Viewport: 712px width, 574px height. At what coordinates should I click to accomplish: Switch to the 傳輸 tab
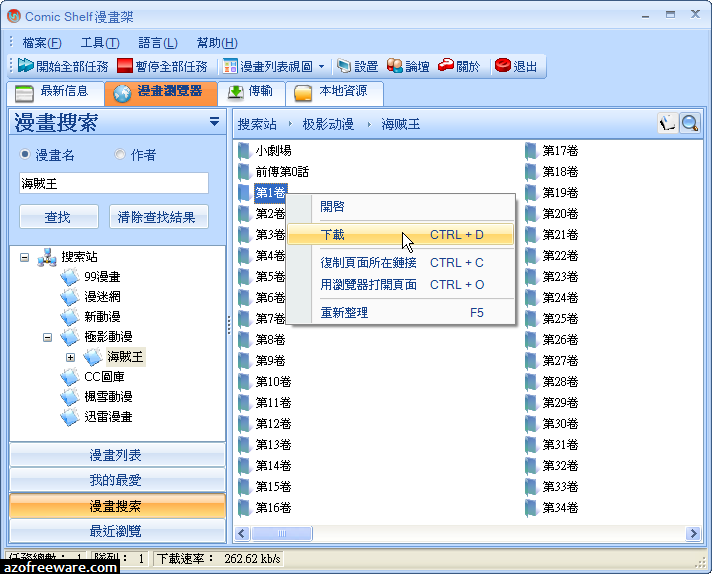pos(252,93)
